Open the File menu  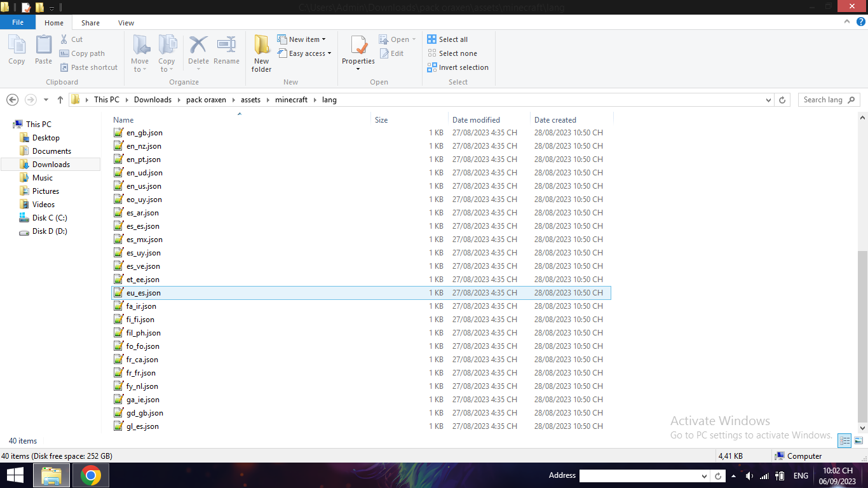click(18, 22)
